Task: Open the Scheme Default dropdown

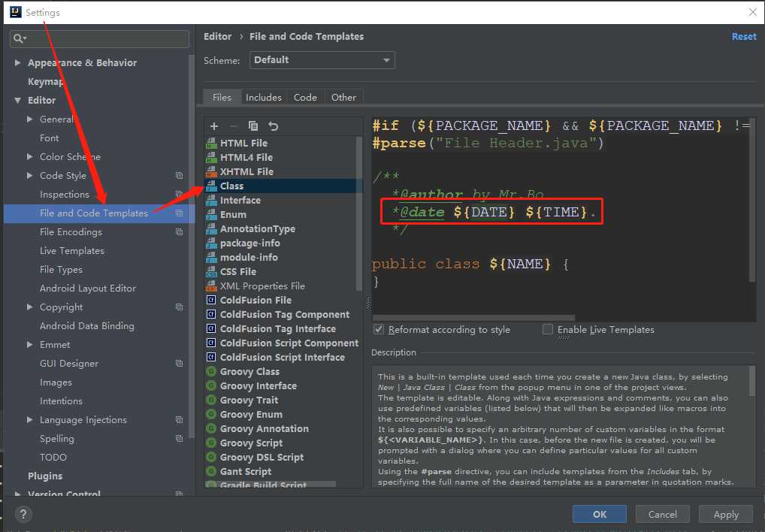Action: point(322,60)
